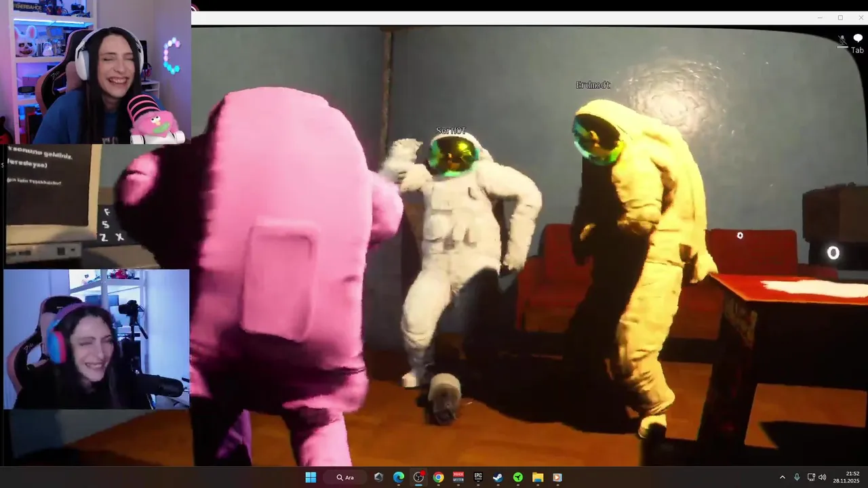This screenshot has height=488, width=868.
Task: Open the Windows Start menu
Action: pyautogui.click(x=311, y=477)
